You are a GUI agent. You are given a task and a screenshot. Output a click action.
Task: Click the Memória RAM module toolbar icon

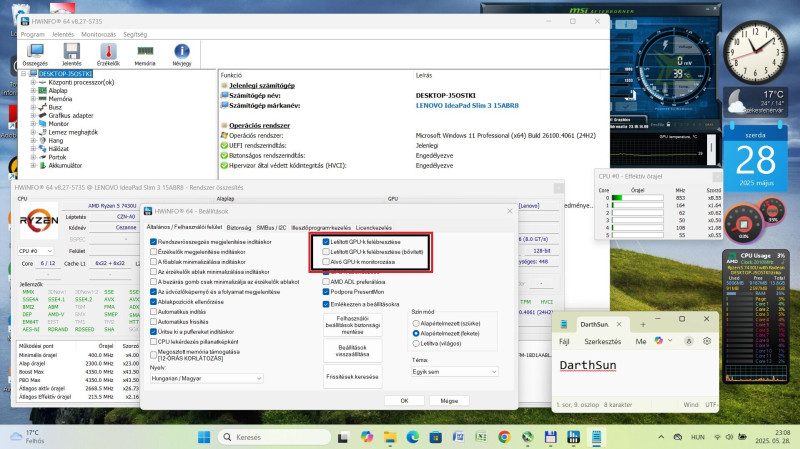coord(145,55)
